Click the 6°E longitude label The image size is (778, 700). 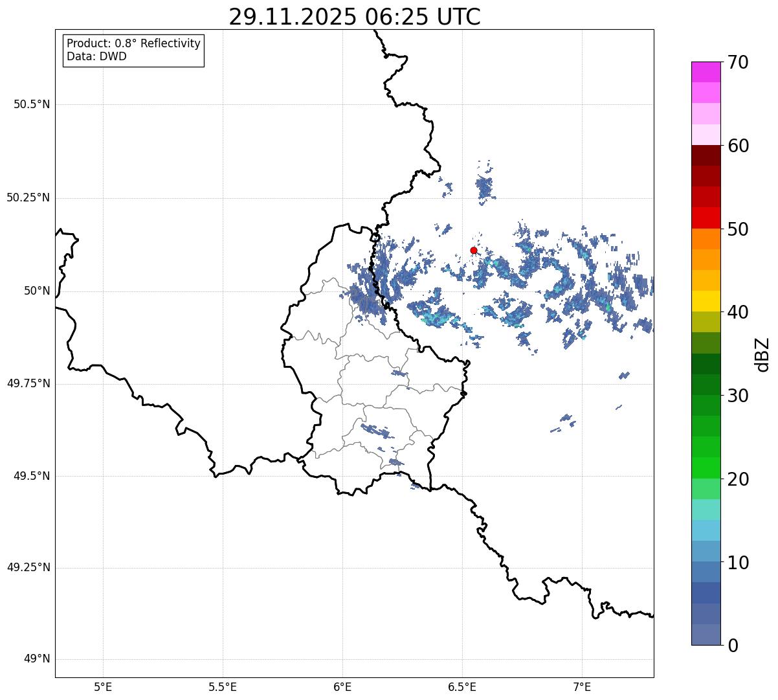(342, 687)
